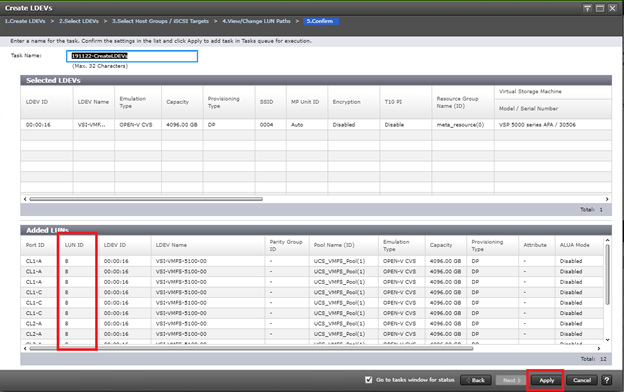
Task: Click Added LUNs scroll right arrow
Action: [x=599, y=348]
